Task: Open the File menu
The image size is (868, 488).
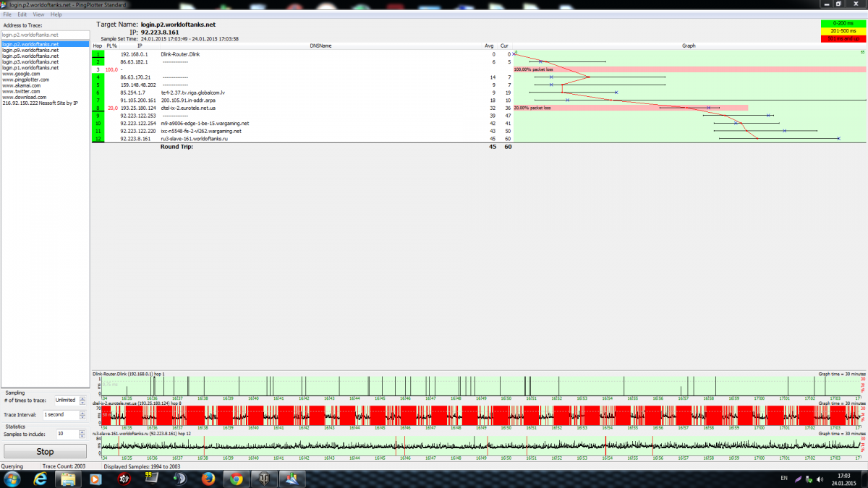Action: tap(7, 14)
